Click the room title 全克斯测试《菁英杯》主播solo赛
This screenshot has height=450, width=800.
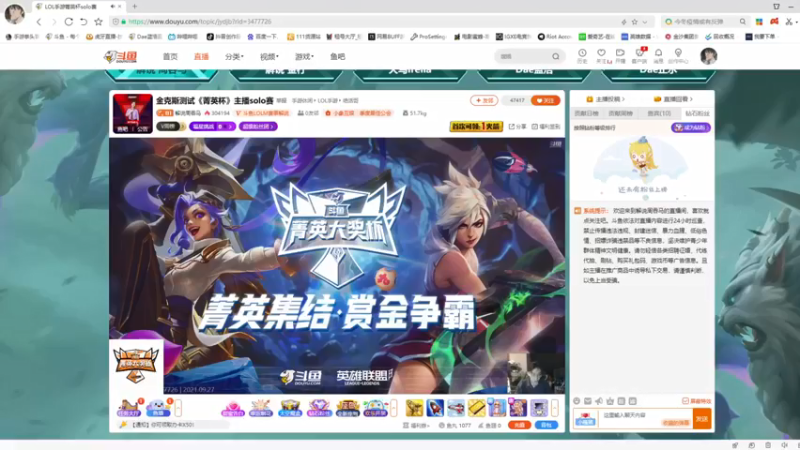215,101
